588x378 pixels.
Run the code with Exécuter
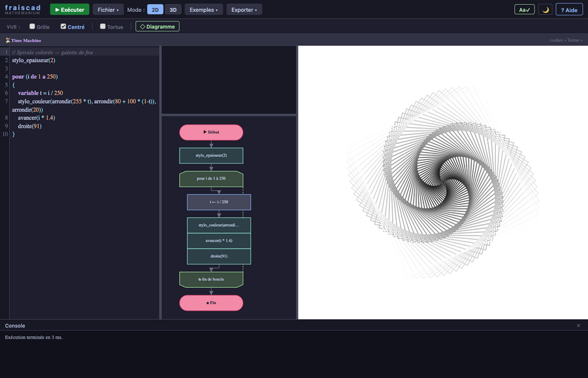click(70, 10)
